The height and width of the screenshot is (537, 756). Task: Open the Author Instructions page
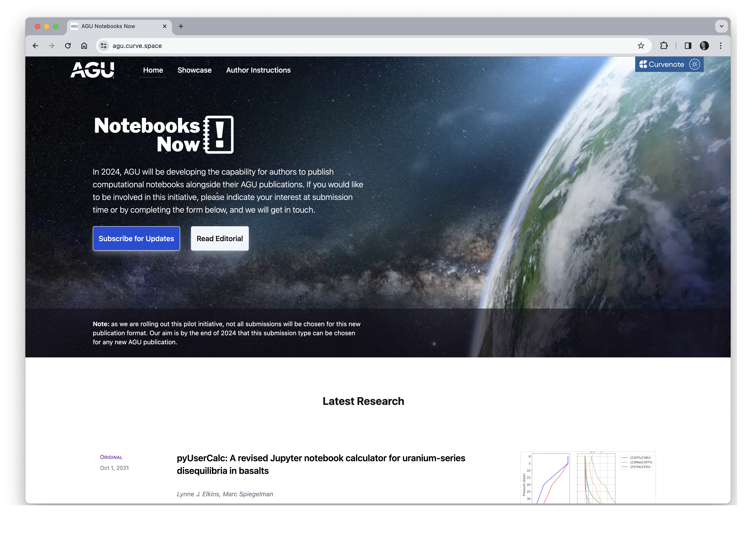coord(258,70)
